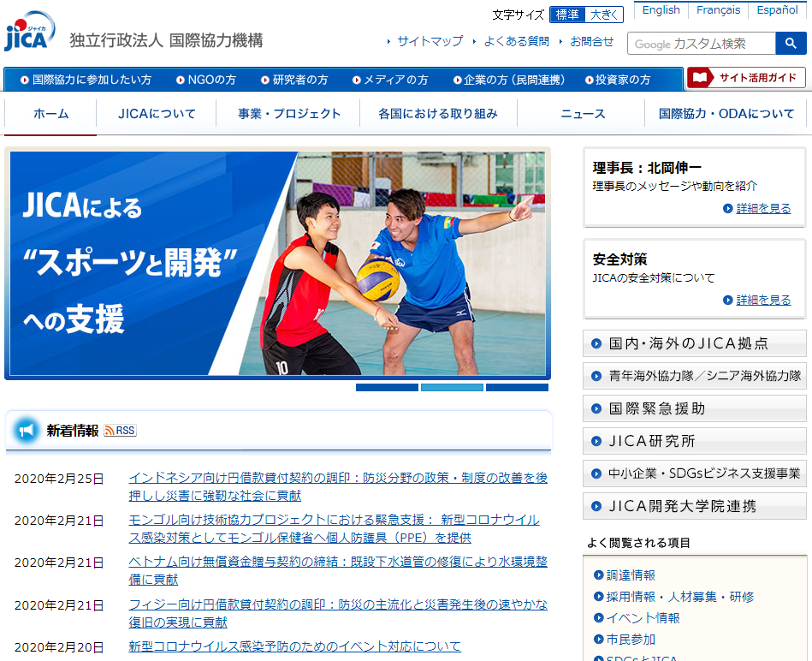Open the 研究者の方 section

pyautogui.click(x=294, y=80)
